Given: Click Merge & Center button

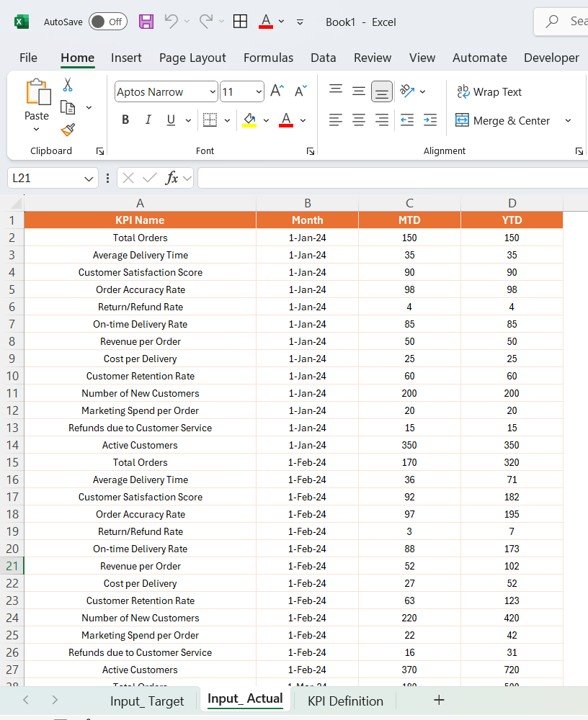Looking at the screenshot, I should 502,120.
